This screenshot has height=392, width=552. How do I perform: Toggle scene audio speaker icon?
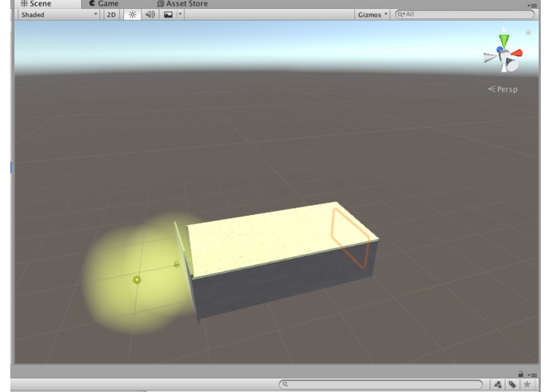(x=150, y=15)
